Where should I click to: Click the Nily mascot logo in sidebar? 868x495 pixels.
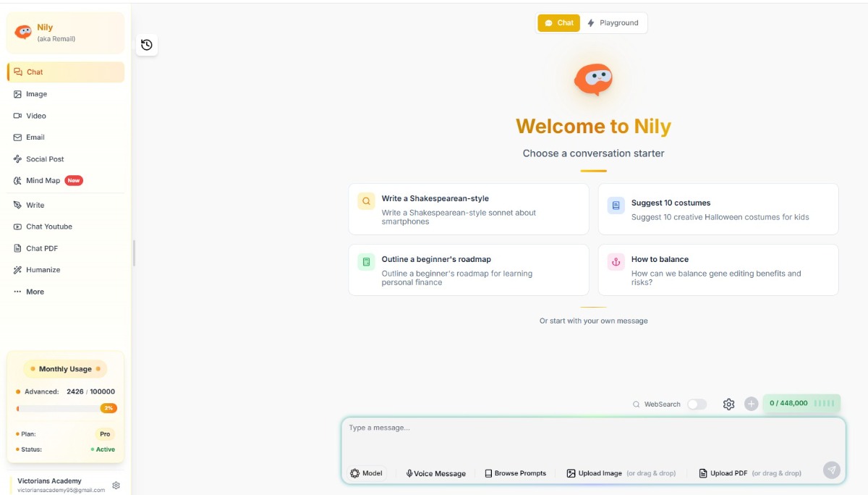pos(24,33)
